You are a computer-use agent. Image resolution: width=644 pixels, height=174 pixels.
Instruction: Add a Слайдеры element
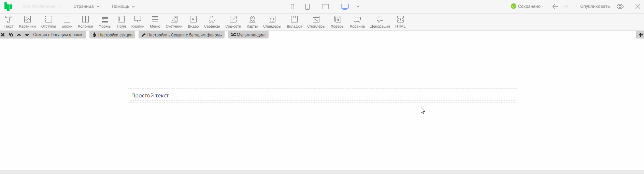click(272, 22)
